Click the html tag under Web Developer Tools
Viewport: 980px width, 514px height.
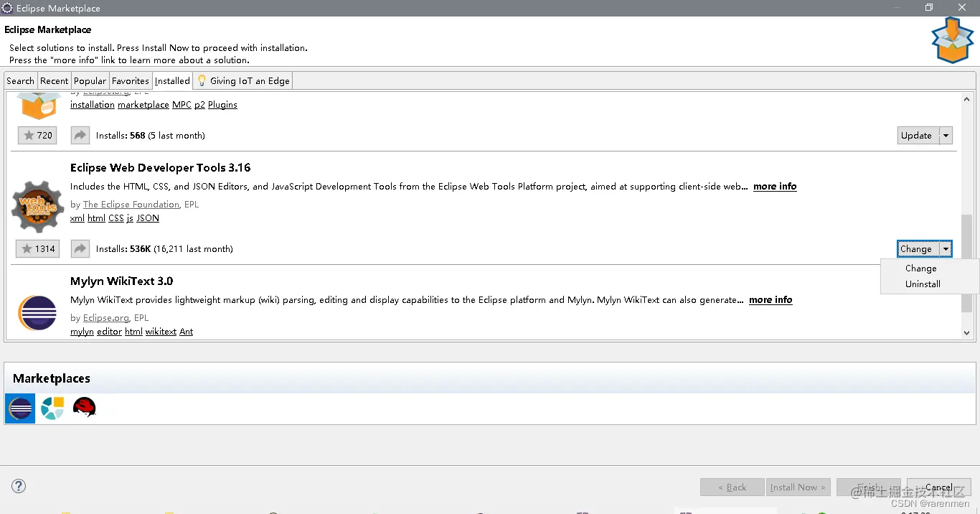pyautogui.click(x=96, y=218)
